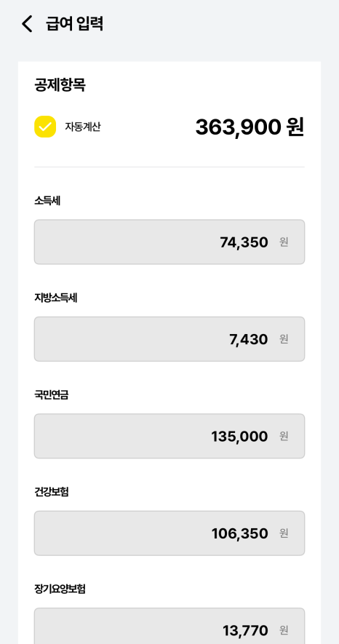
Task: Click the 국민연금 field label
Action: pos(52,395)
